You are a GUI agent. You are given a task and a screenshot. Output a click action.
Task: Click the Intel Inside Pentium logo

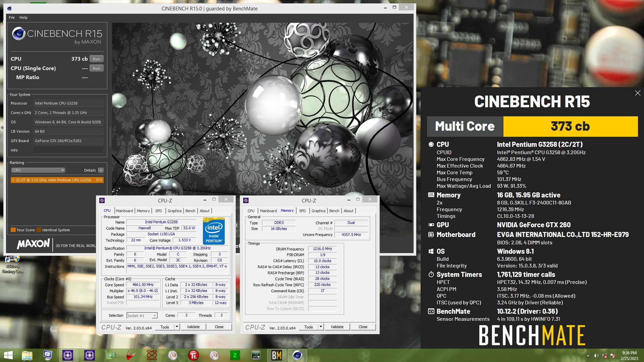tap(214, 231)
